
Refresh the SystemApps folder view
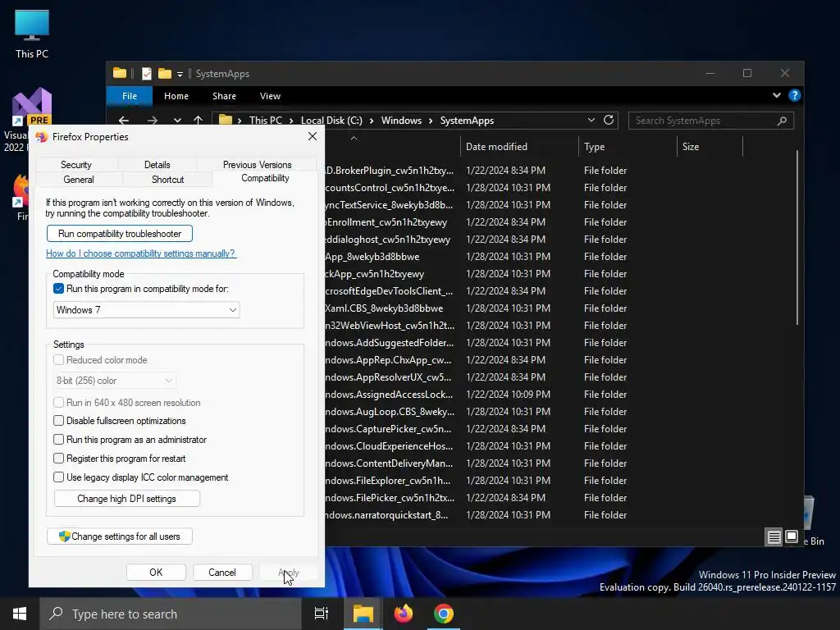609,120
